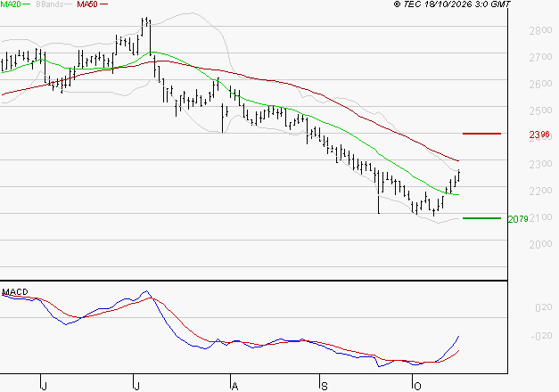Click the MA20 legend label

tap(10, 4)
